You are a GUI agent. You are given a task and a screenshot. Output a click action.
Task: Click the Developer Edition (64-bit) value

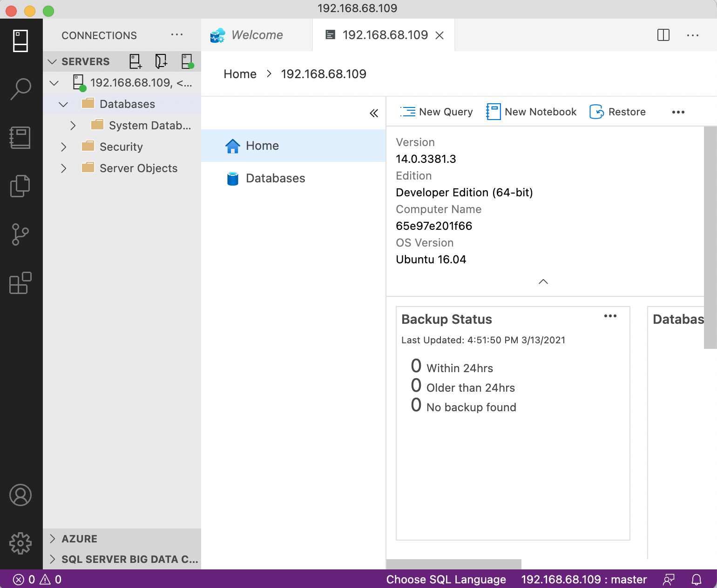coord(464,193)
